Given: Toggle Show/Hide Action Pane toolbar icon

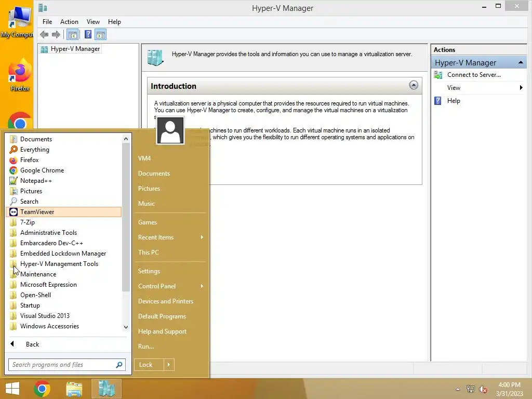Looking at the screenshot, I should (100, 34).
